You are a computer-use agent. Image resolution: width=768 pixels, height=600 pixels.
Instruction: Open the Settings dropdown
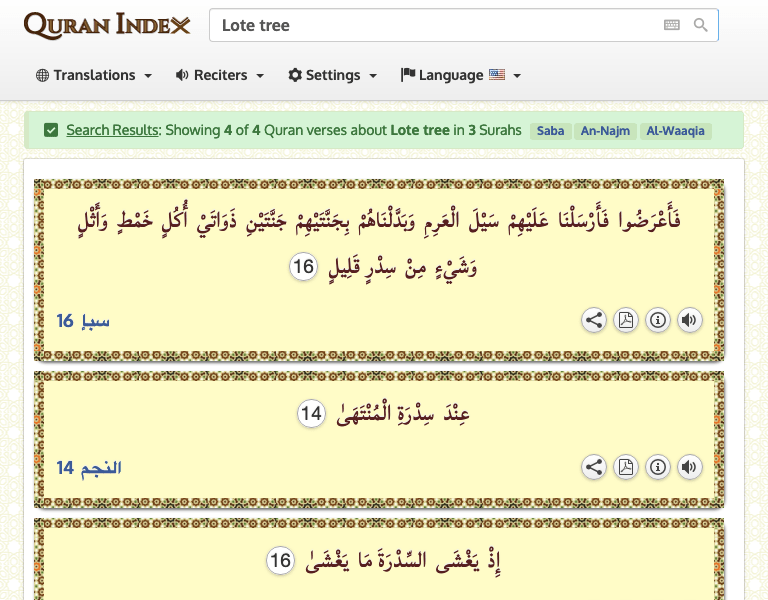click(x=333, y=75)
